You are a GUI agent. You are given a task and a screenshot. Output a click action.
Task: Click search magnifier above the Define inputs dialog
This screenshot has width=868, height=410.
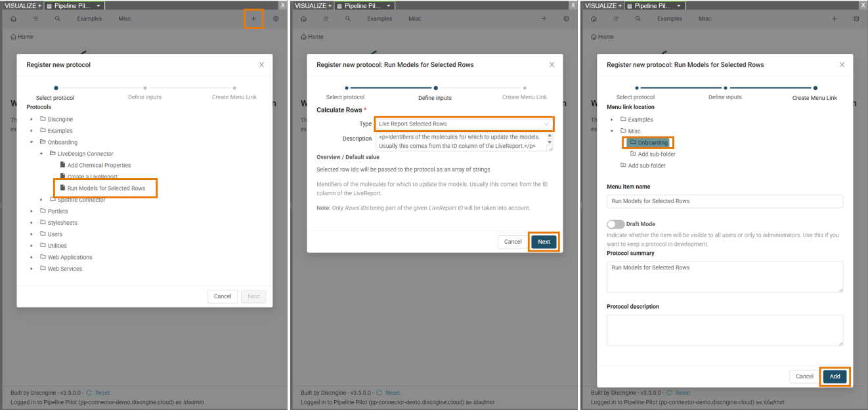[348, 18]
